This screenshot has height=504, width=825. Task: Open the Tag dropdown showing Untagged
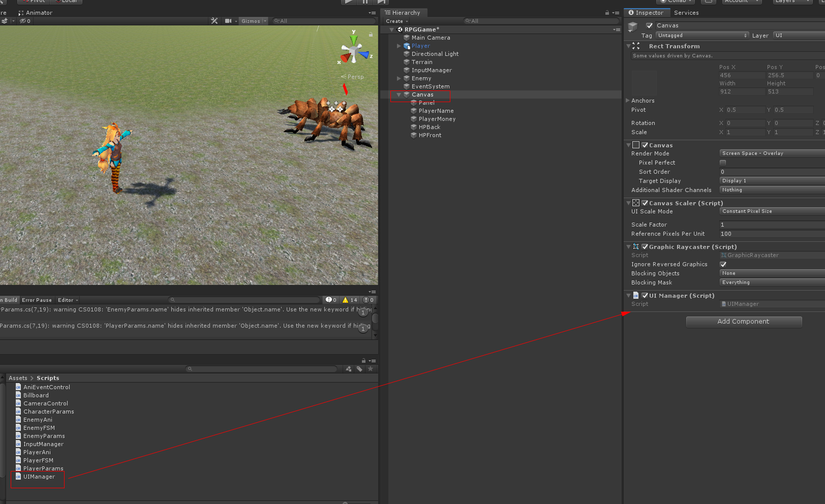(702, 36)
